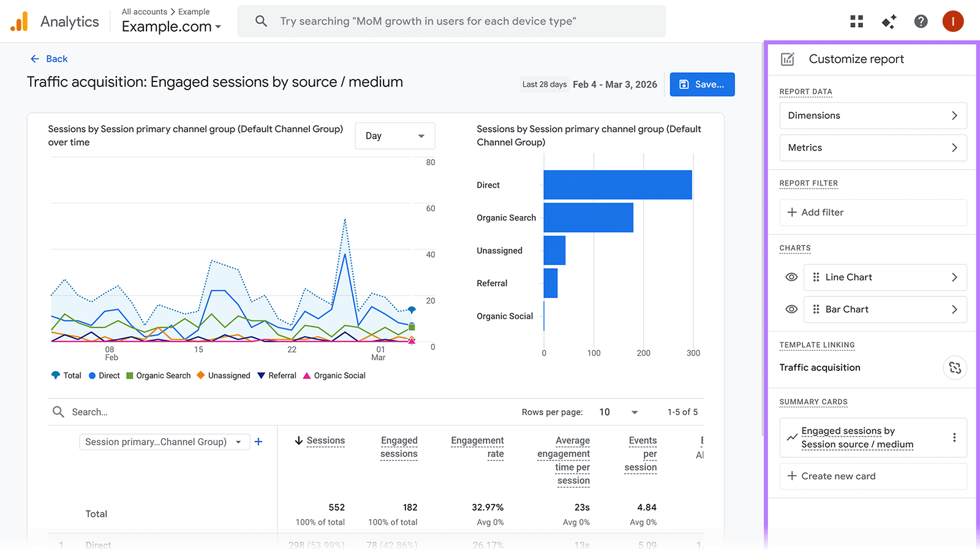Expand the Metrics row under Report Data
Viewport: 980px width, 551px height.
(x=873, y=148)
